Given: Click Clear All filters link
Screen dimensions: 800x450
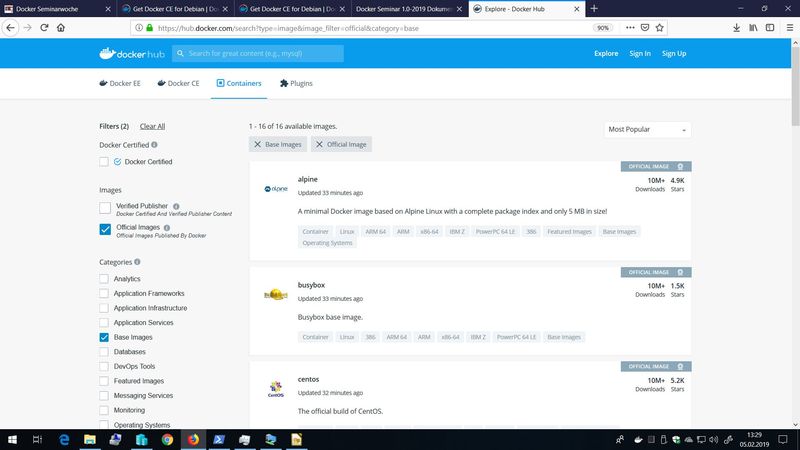Looking at the screenshot, I should click(x=153, y=126).
